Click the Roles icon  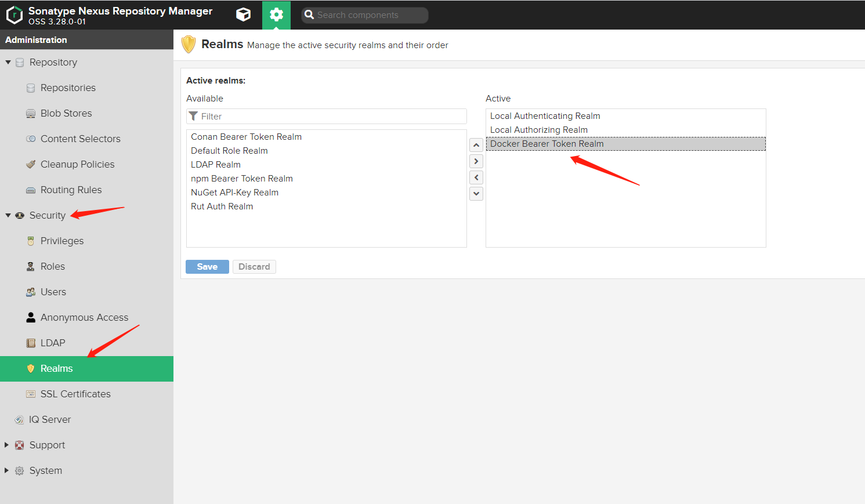tap(31, 266)
